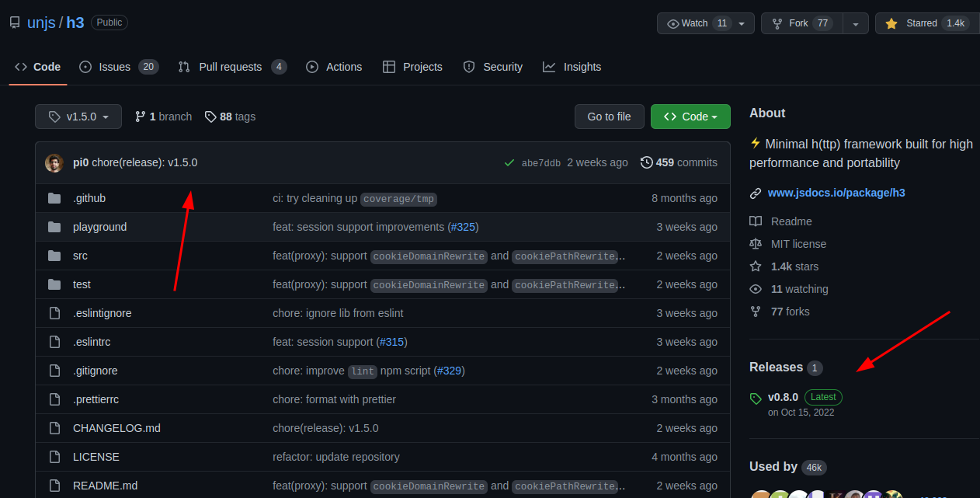Image resolution: width=980 pixels, height=498 pixels.
Task: Click the file icon beside .eslintrc
Action: 54,342
